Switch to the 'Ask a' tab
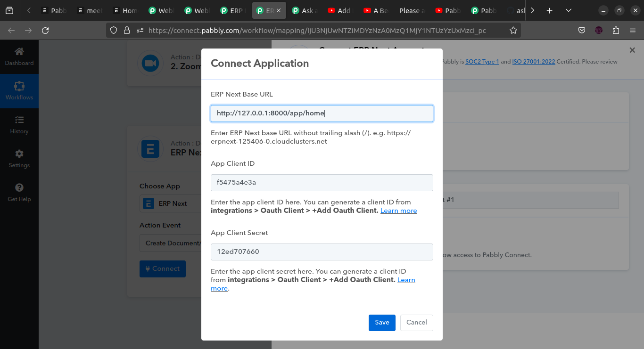 305,10
